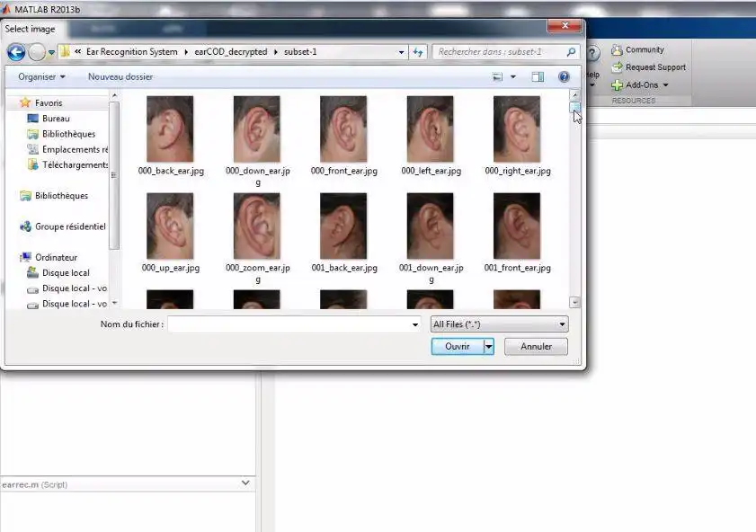The width and height of the screenshot is (756, 532).
Task: Open the Ouvrir split-button arrow
Action: click(x=489, y=347)
